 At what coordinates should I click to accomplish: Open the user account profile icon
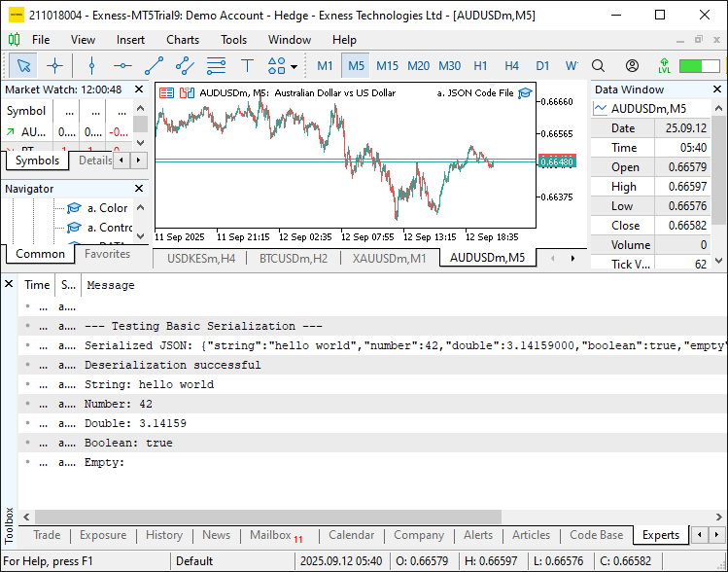[x=632, y=65]
